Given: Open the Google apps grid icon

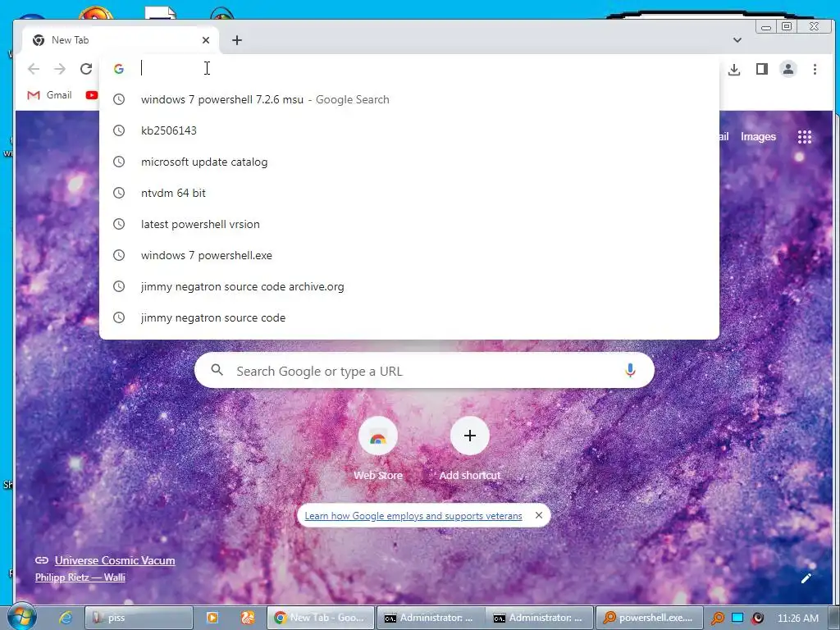Looking at the screenshot, I should pyautogui.click(x=805, y=137).
